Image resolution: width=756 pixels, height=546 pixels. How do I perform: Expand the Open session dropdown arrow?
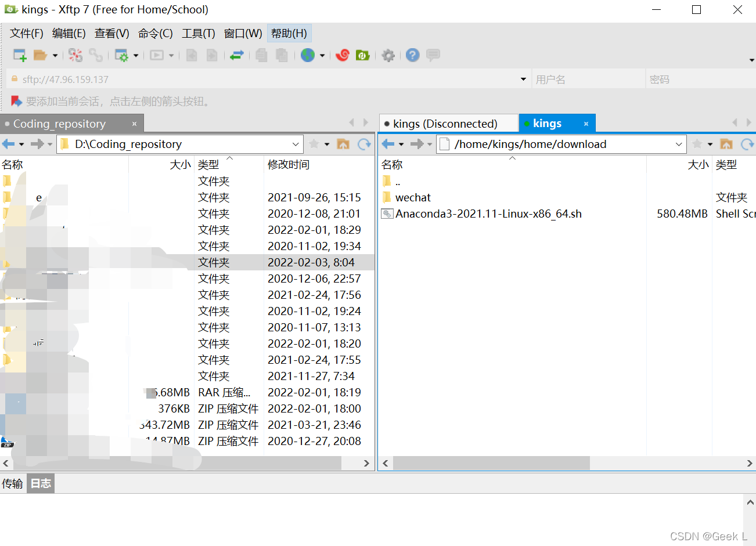tap(55, 56)
